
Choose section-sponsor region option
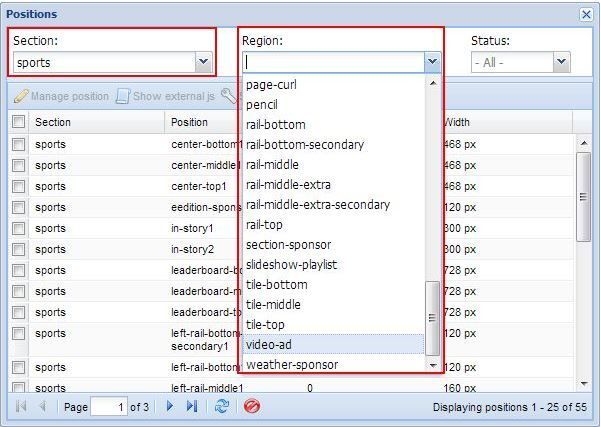[333, 245]
